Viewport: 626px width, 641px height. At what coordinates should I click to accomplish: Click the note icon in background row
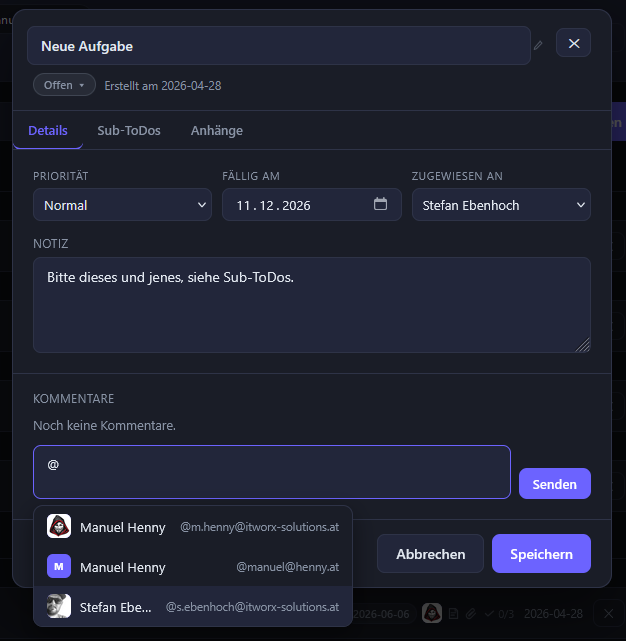tap(453, 613)
